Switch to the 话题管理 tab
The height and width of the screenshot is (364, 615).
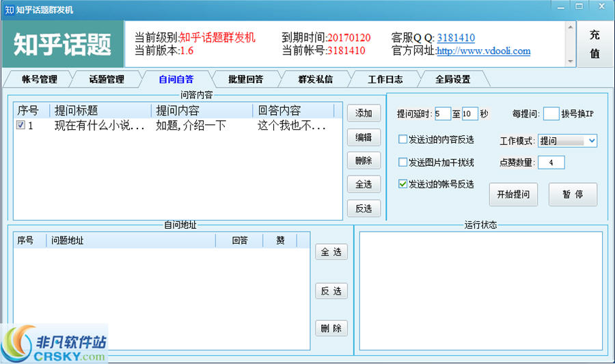[107, 79]
